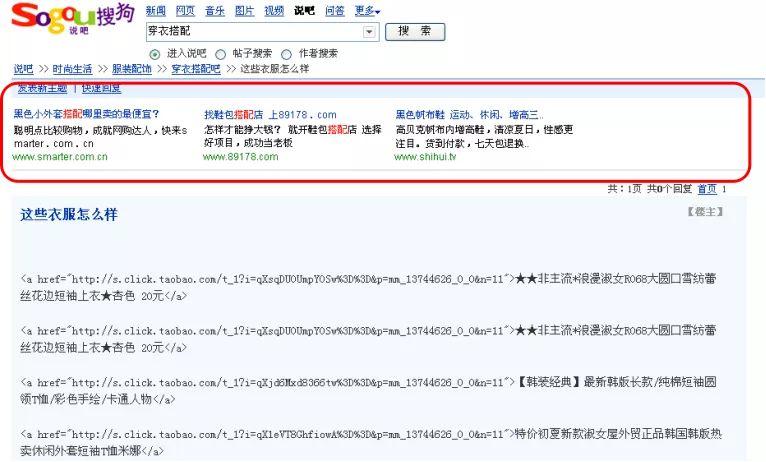Click the post line mentioning 【韩装经典】最新韩版长款

368,390
